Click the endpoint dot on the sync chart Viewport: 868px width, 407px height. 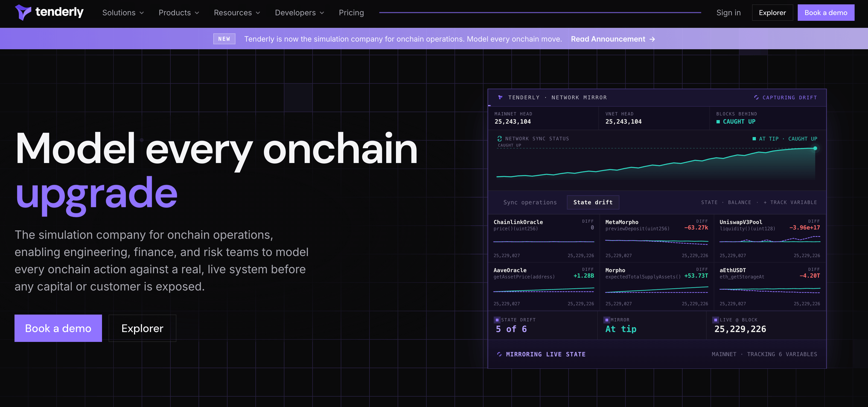pos(815,148)
